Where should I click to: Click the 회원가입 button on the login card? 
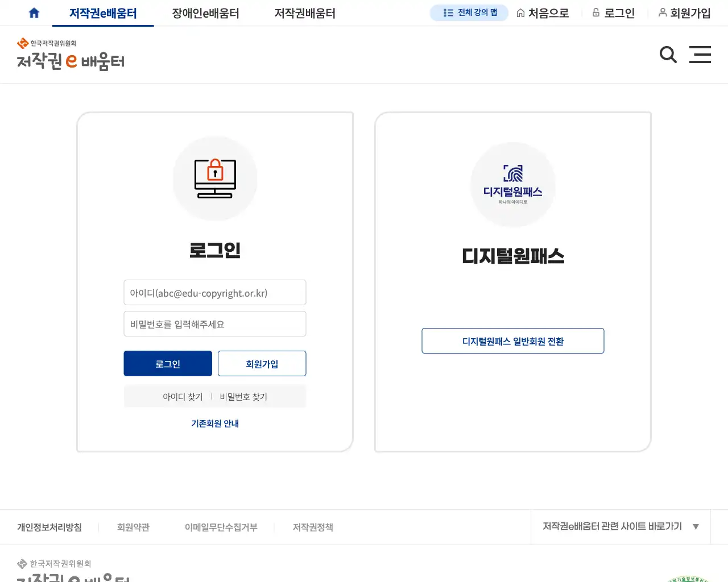click(x=262, y=363)
